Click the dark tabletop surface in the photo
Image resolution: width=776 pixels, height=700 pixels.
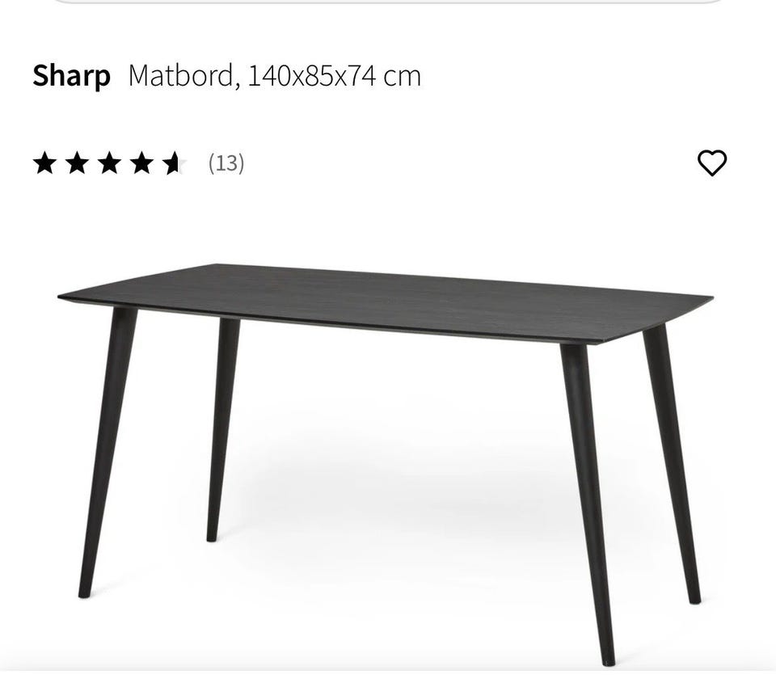pyautogui.click(x=386, y=300)
